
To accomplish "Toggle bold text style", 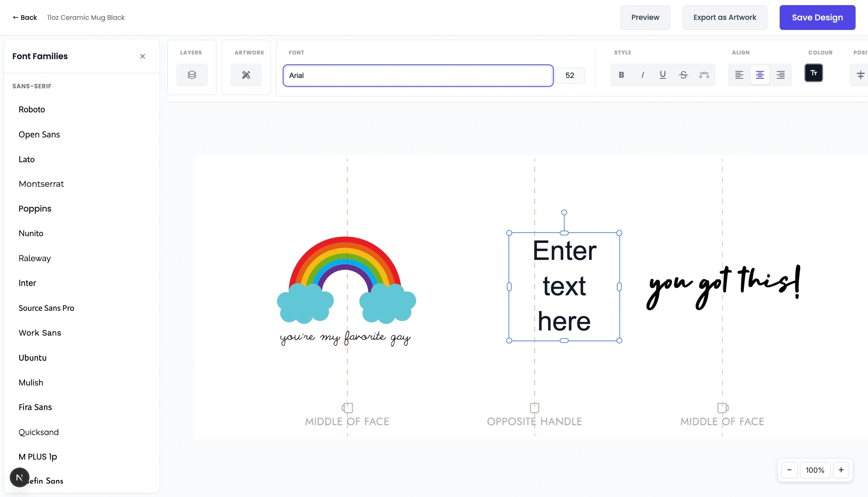I will tap(621, 75).
